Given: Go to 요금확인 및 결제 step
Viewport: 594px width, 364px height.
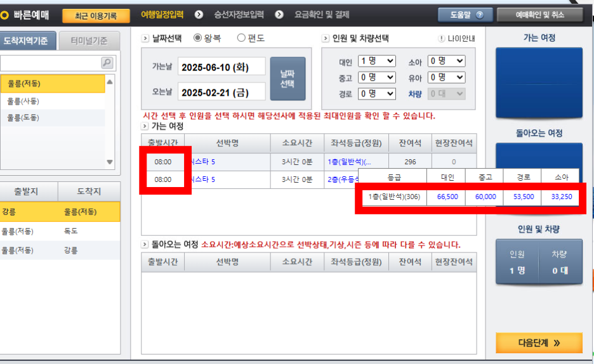Looking at the screenshot, I should click(x=322, y=15).
